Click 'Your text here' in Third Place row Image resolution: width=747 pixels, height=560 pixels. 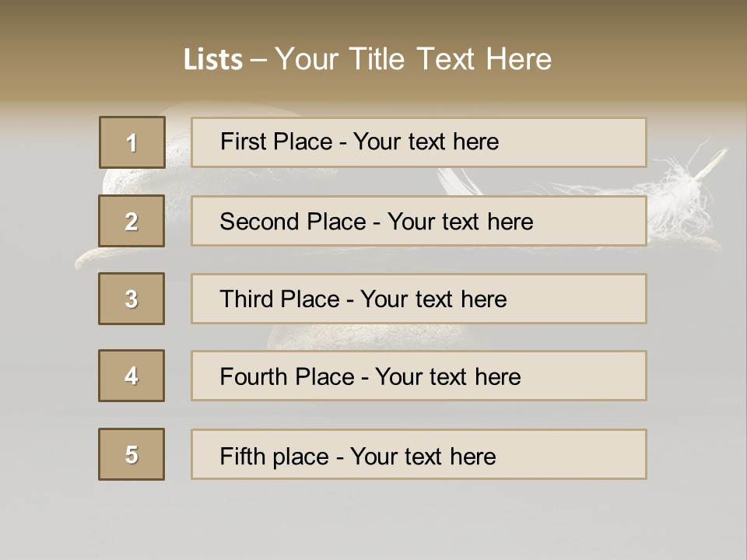[x=433, y=299]
